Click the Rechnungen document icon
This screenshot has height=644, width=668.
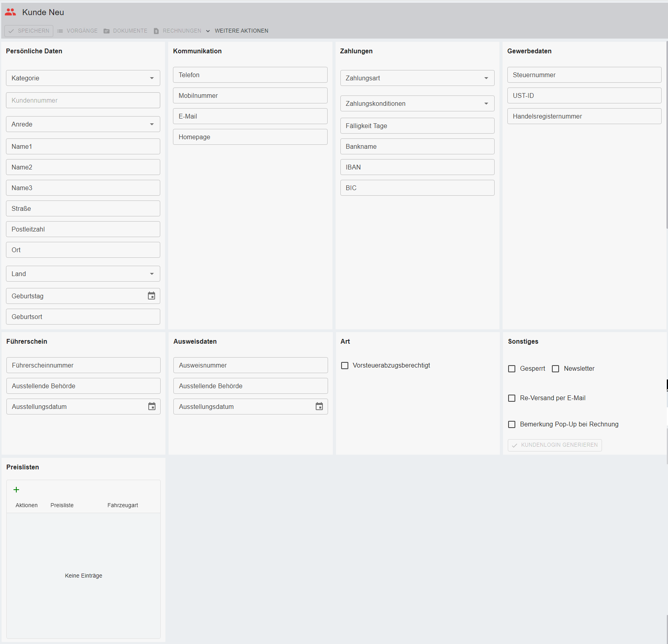click(x=156, y=31)
